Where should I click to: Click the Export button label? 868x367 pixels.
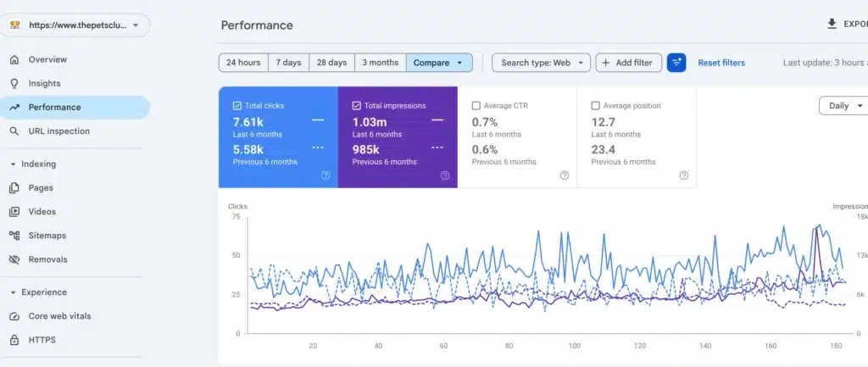pos(855,24)
